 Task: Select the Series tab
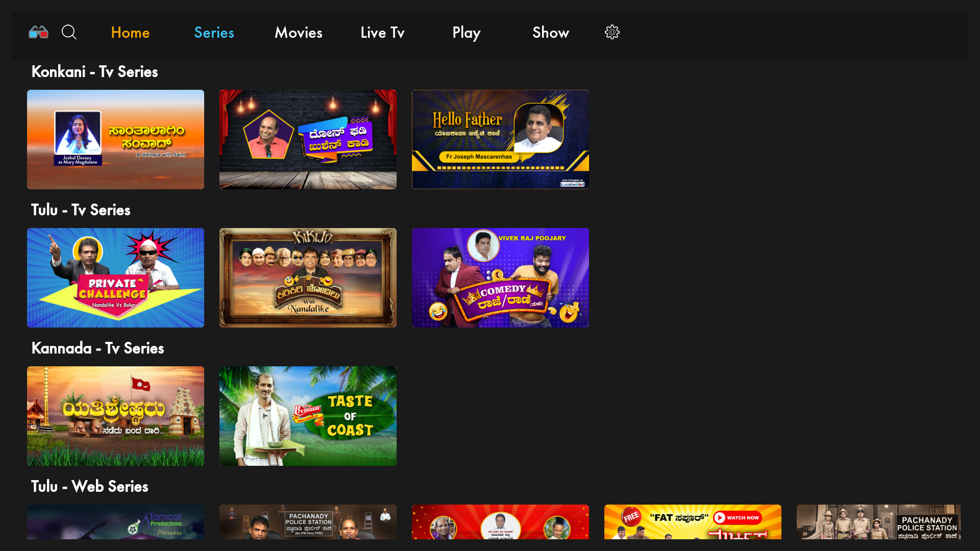[214, 33]
